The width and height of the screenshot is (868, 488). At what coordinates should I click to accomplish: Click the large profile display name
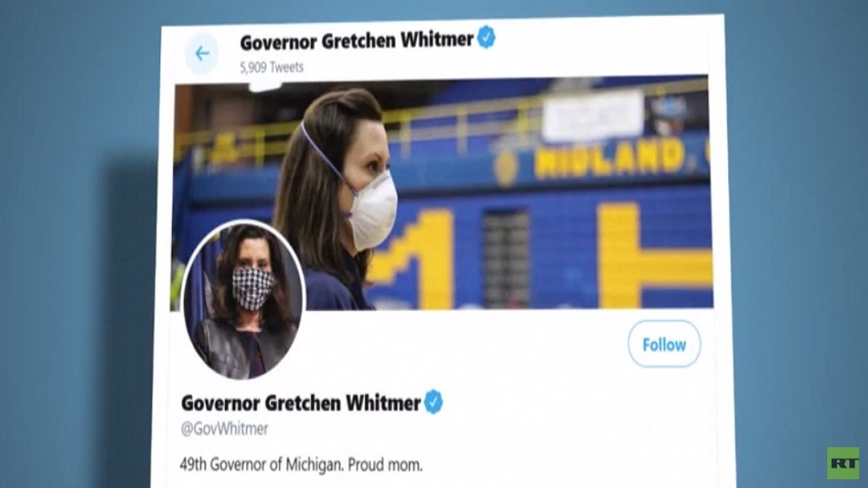[301, 403]
